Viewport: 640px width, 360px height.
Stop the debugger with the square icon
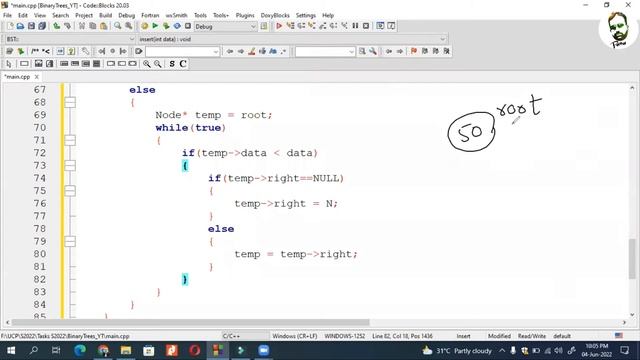tap(366, 26)
